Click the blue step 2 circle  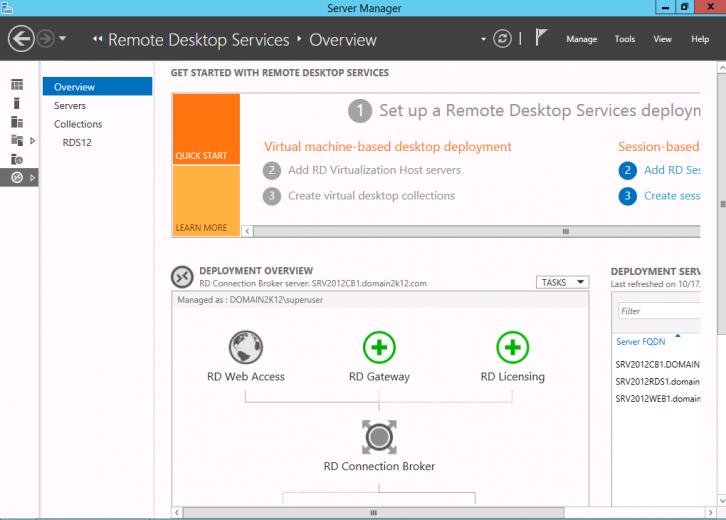click(x=627, y=170)
